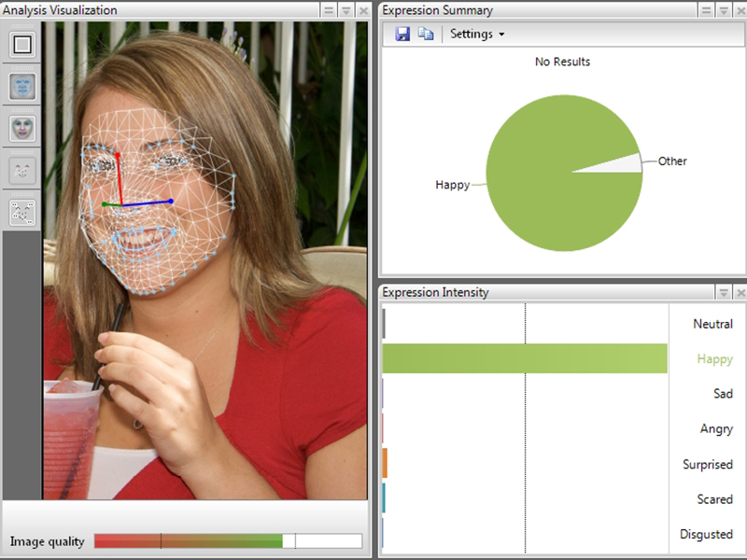Select the Happy expression label
The image size is (747, 560).
click(714, 359)
